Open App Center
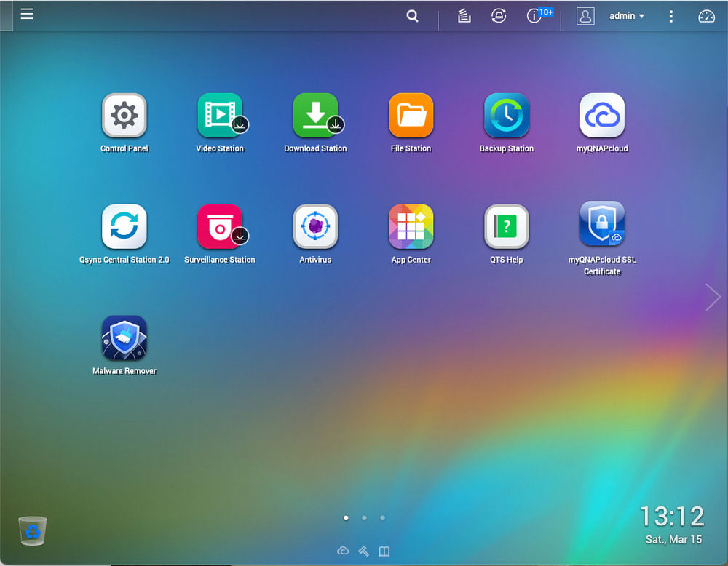 tap(411, 227)
